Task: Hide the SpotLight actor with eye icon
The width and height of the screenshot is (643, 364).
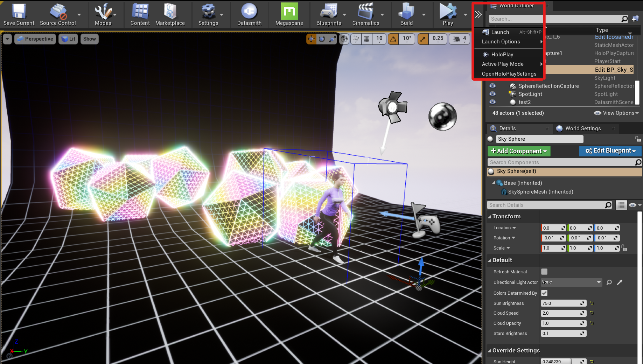Action: pos(492,94)
